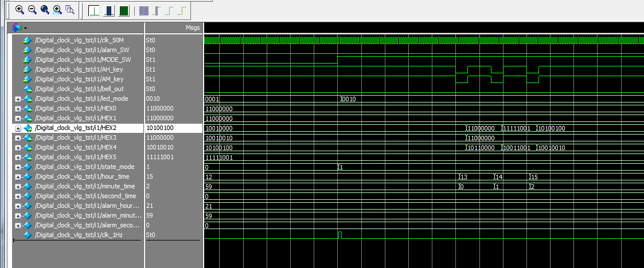Expand the state_mode signal
This screenshot has width=644, height=268.
18,167
